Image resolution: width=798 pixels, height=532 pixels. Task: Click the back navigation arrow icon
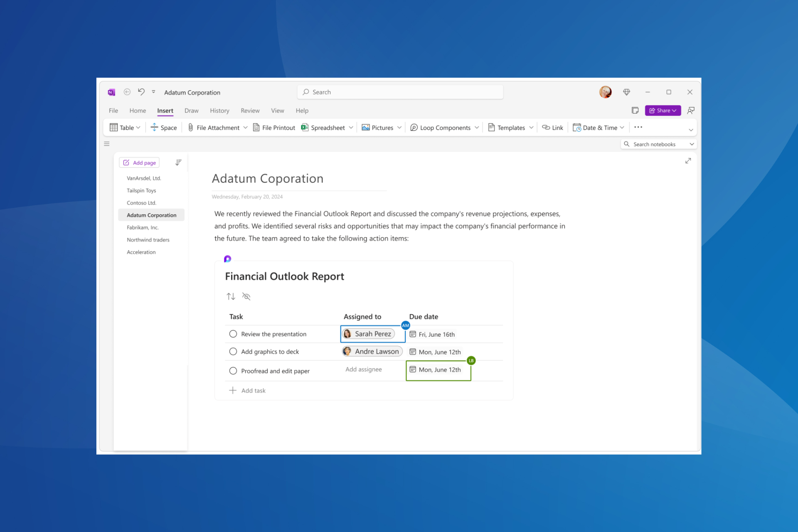coord(127,92)
